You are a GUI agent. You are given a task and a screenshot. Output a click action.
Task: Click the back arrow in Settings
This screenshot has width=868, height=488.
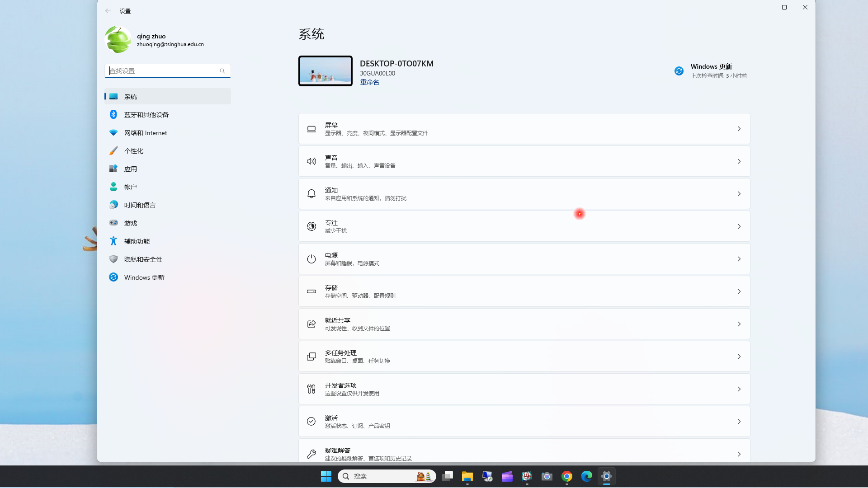pos(108,11)
